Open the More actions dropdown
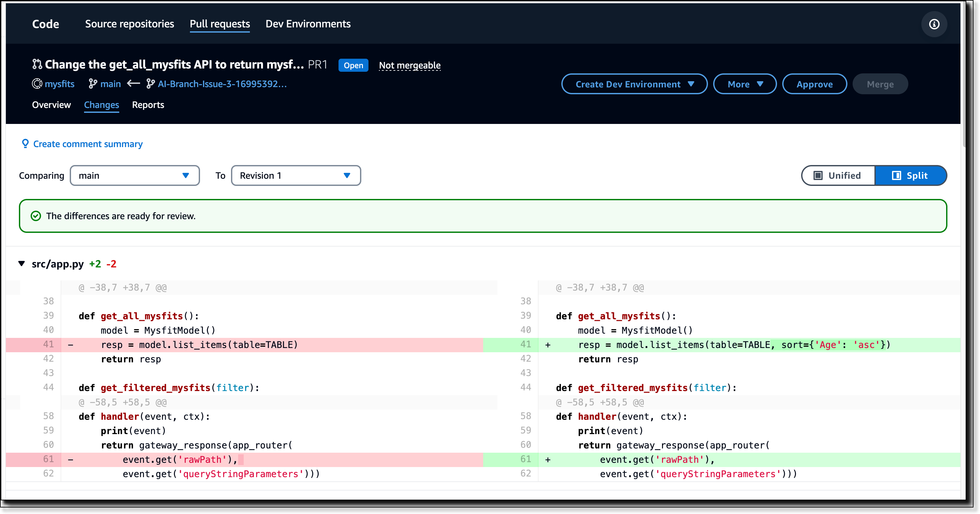 point(744,84)
